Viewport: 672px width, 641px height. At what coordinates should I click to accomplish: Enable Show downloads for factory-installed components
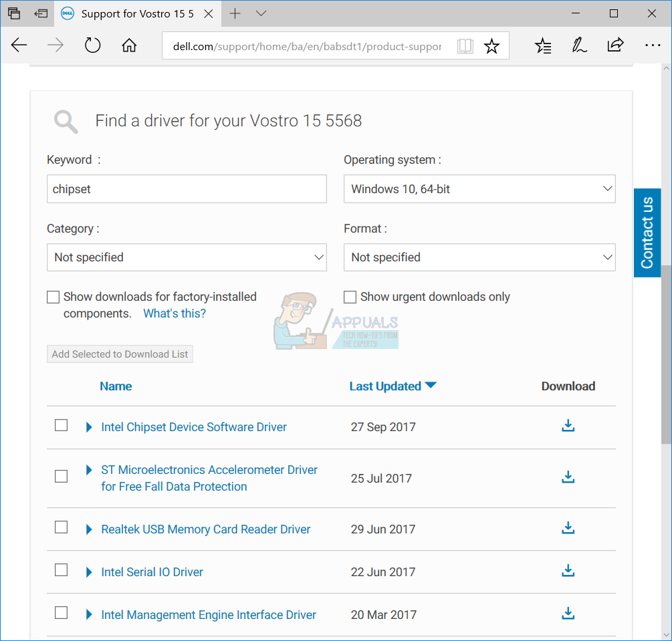53,297
